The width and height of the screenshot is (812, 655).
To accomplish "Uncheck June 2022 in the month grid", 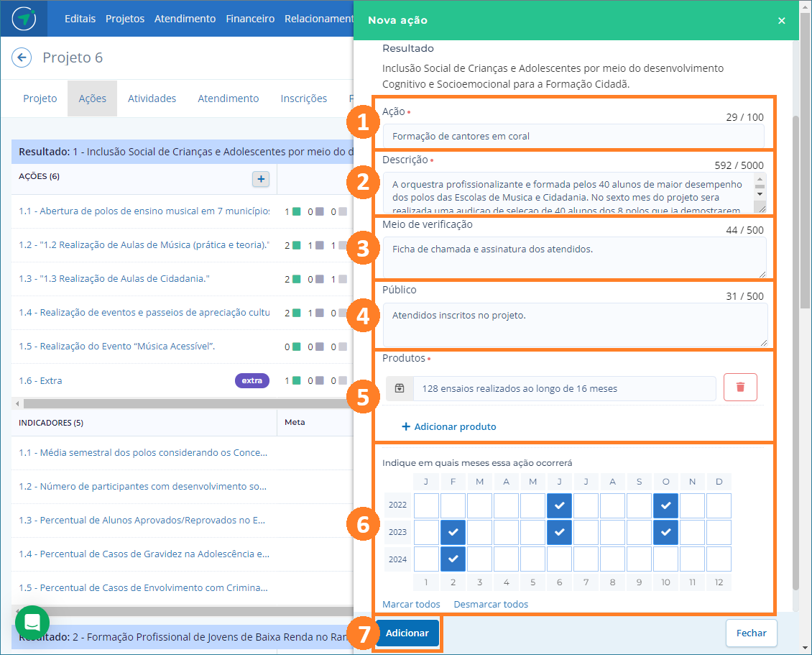I will click(x=559, y=505).
